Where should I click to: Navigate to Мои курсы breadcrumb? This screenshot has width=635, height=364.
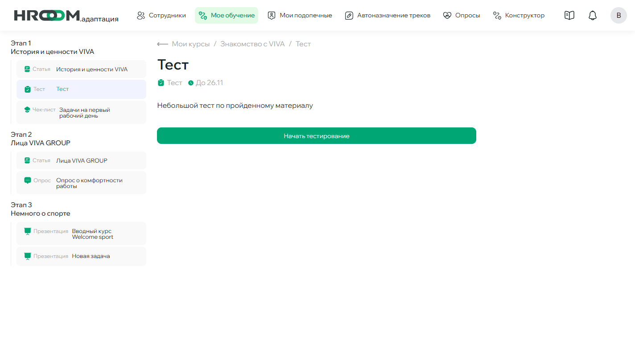click(x=190, y=44)
